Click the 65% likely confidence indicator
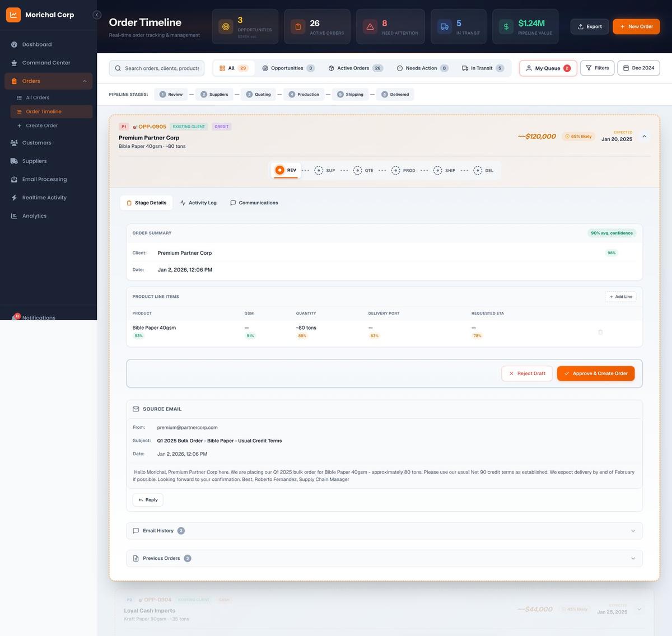 [578, 136]
